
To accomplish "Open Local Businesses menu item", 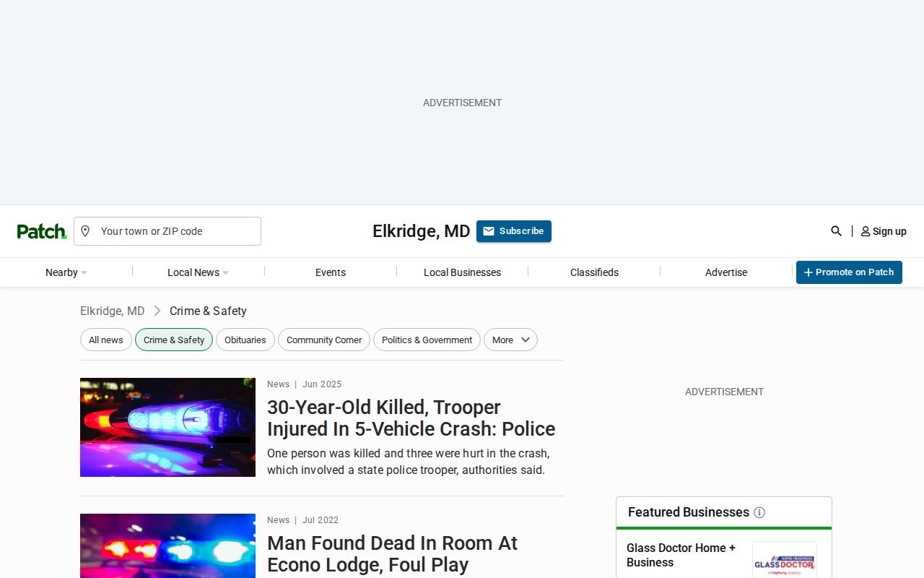I will (462, 272).
